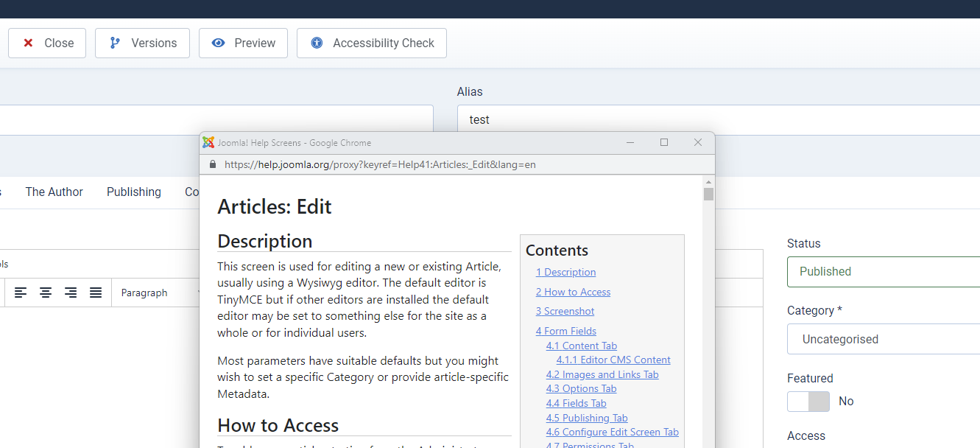Image resolution: width=980 pixels, height=448 pixels.
Task: Run the Accessibility Check
Action: tap(372, 43)
